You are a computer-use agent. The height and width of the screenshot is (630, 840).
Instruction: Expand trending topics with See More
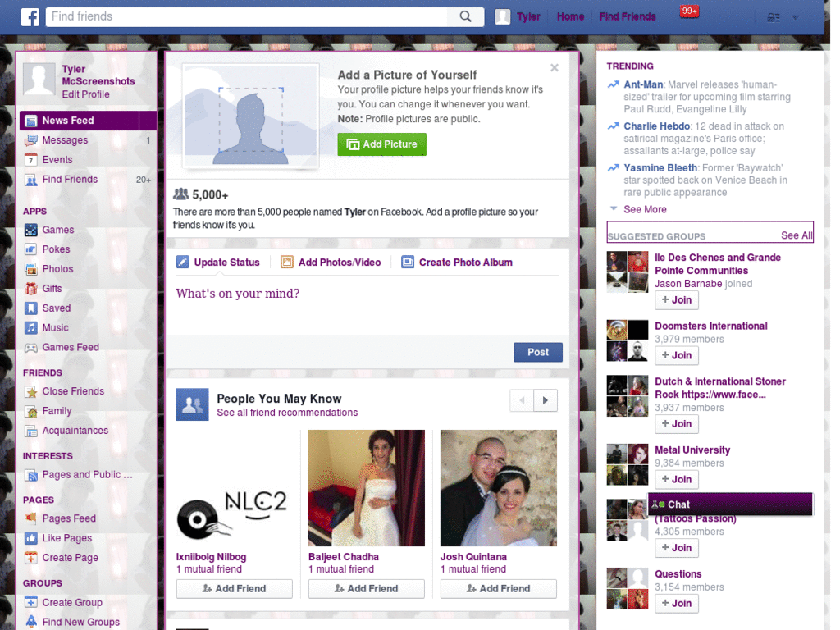pyautogui.click(x=645, y=209)
